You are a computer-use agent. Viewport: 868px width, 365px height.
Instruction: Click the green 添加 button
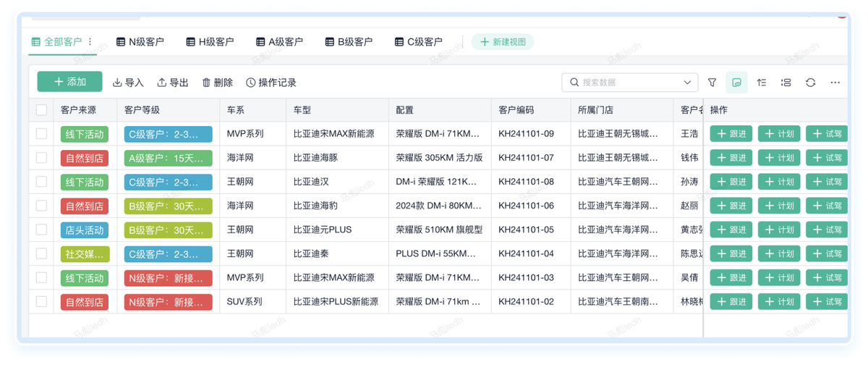pyautogui.click(x=69, y=82)
